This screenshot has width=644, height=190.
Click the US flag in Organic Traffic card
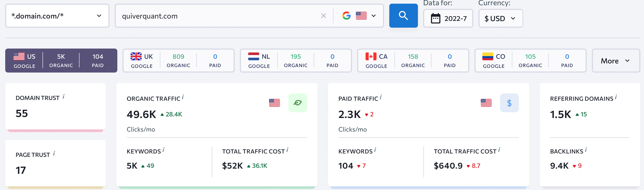click(275, 103)
